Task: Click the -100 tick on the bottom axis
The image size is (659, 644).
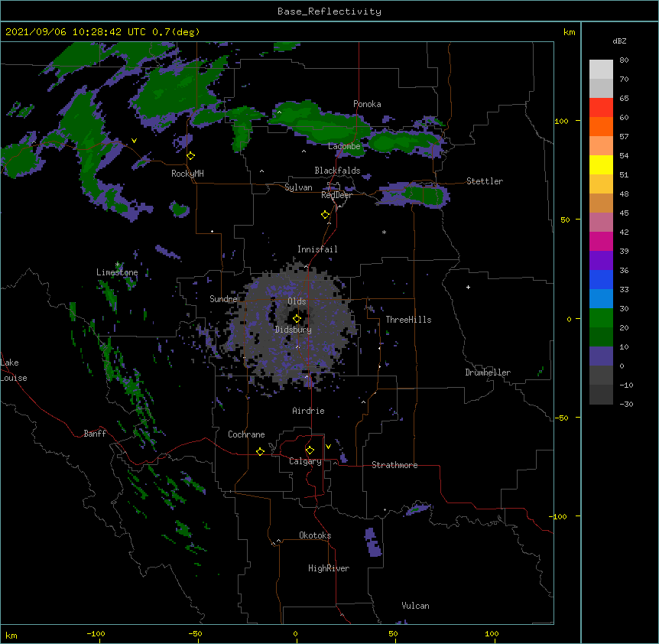Action: click(96, 633)
